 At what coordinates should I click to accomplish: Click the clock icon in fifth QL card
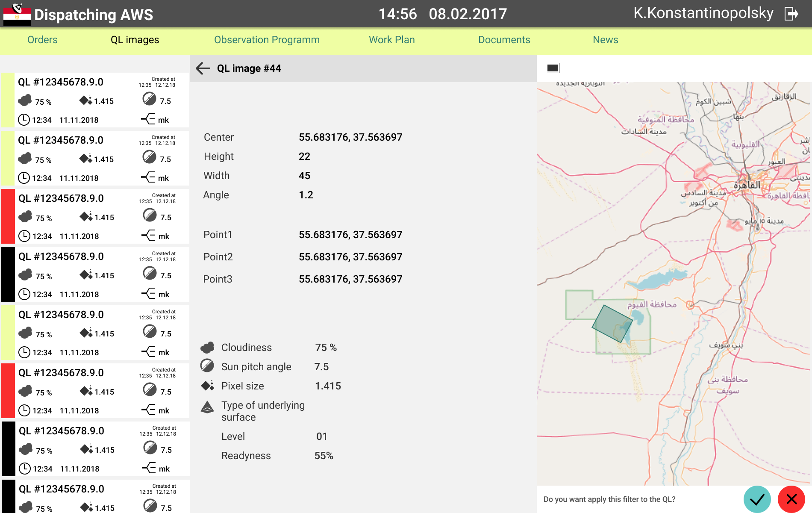tap(24, 352)
